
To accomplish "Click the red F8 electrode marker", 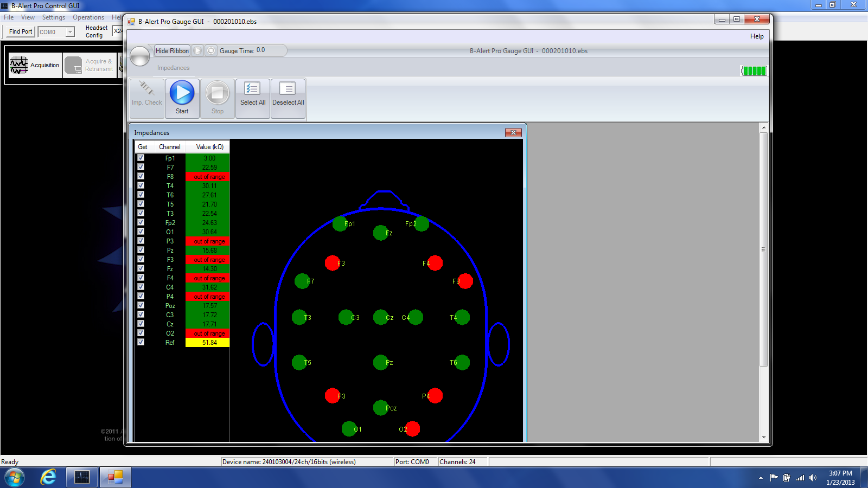I will pyautogui.click(x=465, y=281).
